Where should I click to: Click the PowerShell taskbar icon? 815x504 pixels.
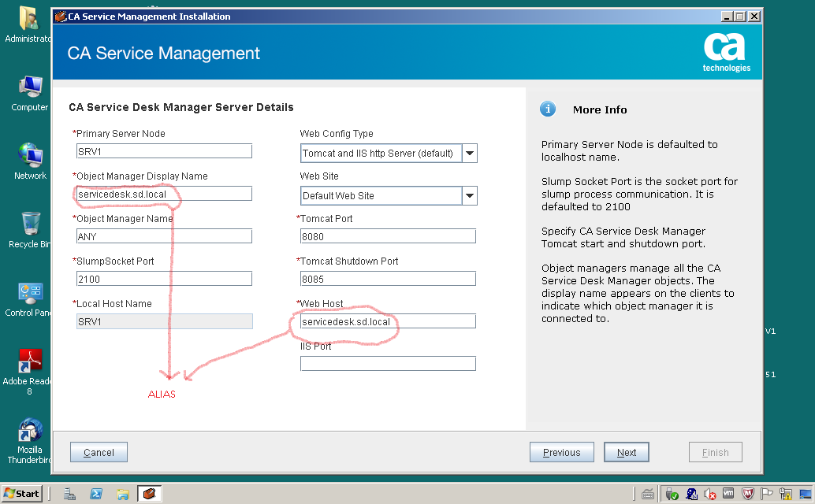[x=96, y=494]
